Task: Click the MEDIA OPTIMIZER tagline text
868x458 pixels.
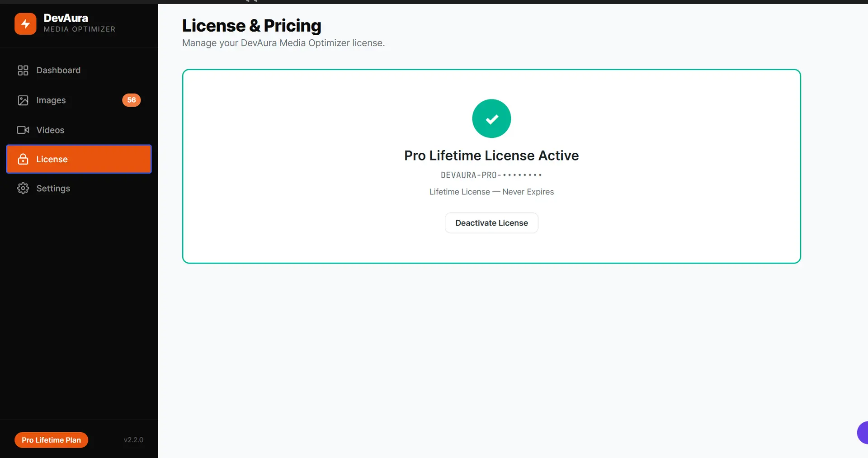Action: [80, 29]
